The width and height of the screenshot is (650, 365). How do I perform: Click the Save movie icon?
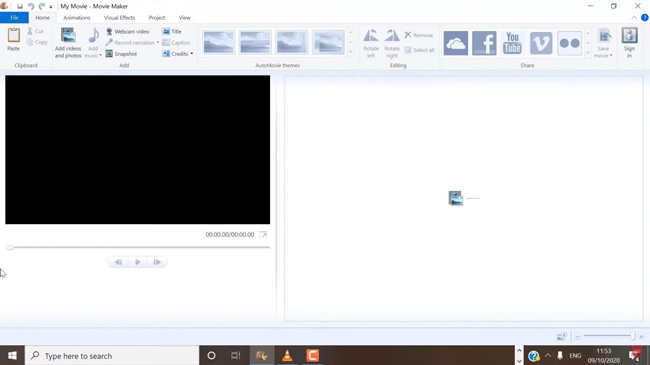pyautogui.click(x=604, y=36)
